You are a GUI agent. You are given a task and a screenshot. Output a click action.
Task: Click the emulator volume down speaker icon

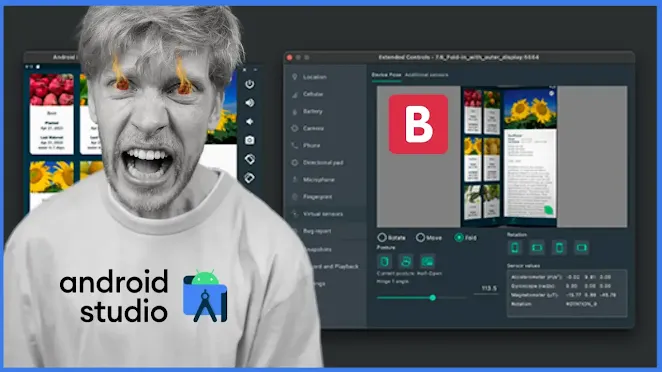(250, 122)
